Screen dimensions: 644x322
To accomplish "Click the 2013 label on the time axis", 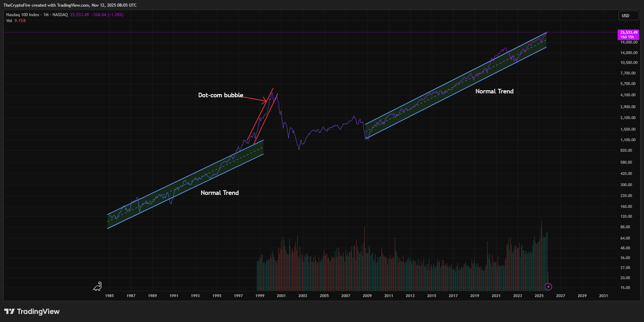I will point(410,296).
